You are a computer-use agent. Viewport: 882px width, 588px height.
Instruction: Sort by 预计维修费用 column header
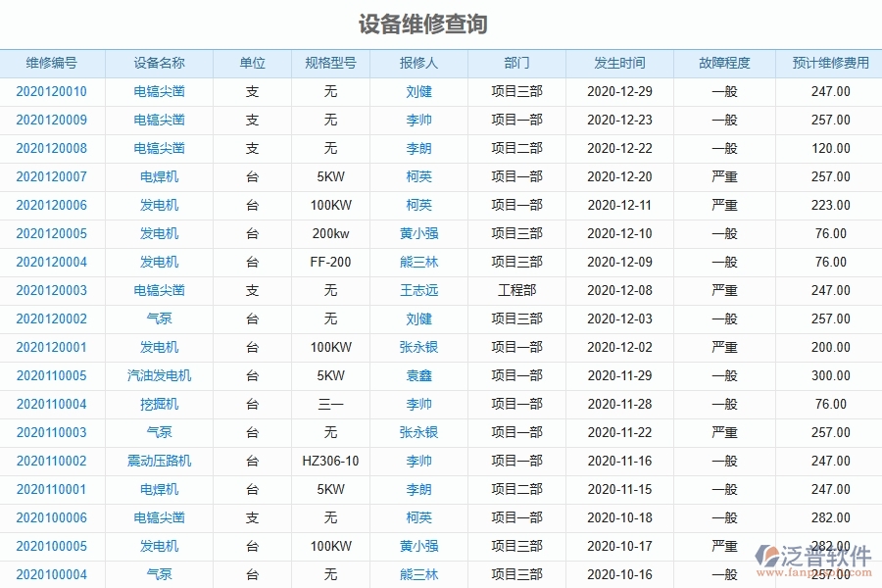tap(828, 63)
